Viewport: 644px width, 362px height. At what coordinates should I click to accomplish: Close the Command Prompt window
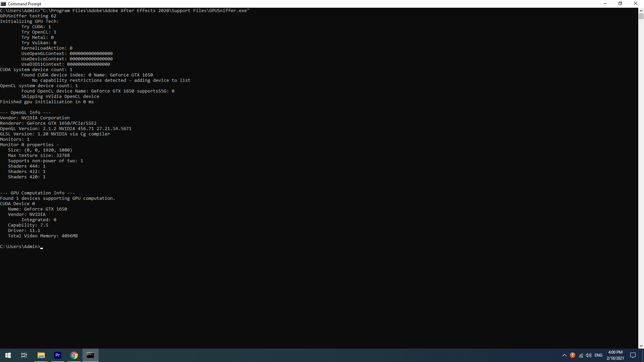click(636, 4)
